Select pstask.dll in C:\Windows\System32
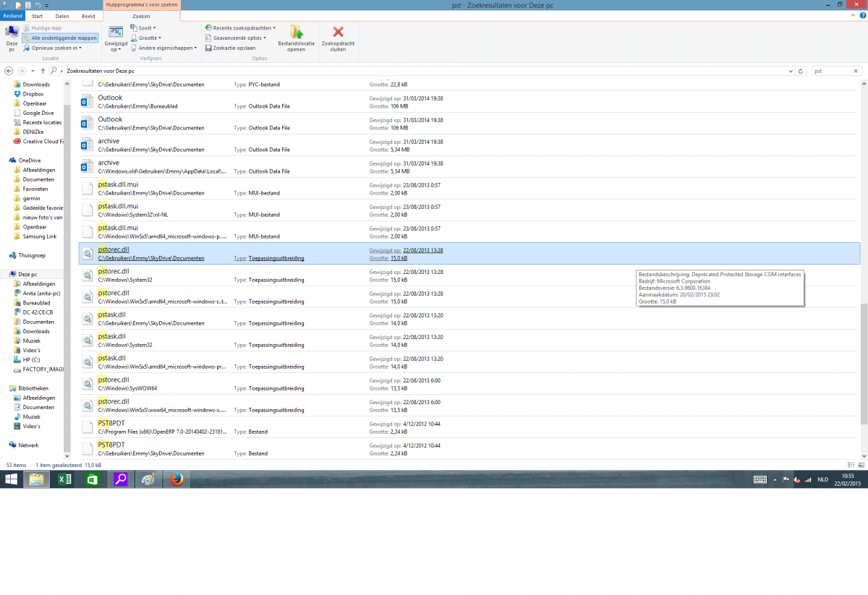The width and height of the screenshot is (868, 595). (x=469, y=341)
